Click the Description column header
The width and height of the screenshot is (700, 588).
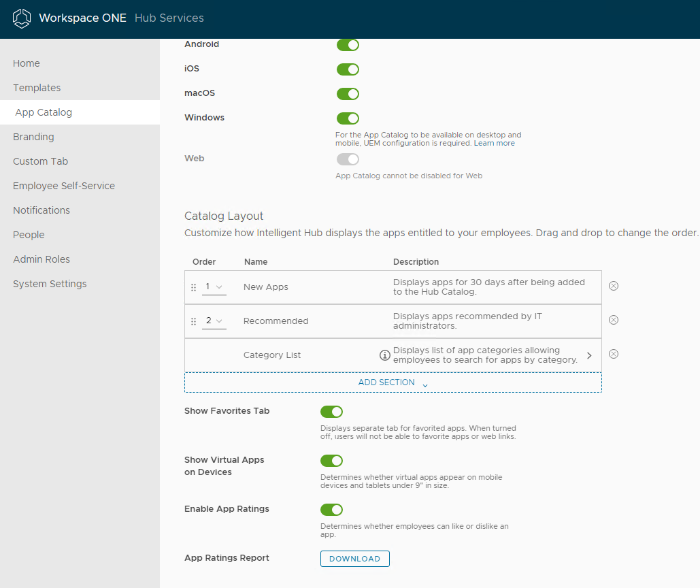[416, 262]
